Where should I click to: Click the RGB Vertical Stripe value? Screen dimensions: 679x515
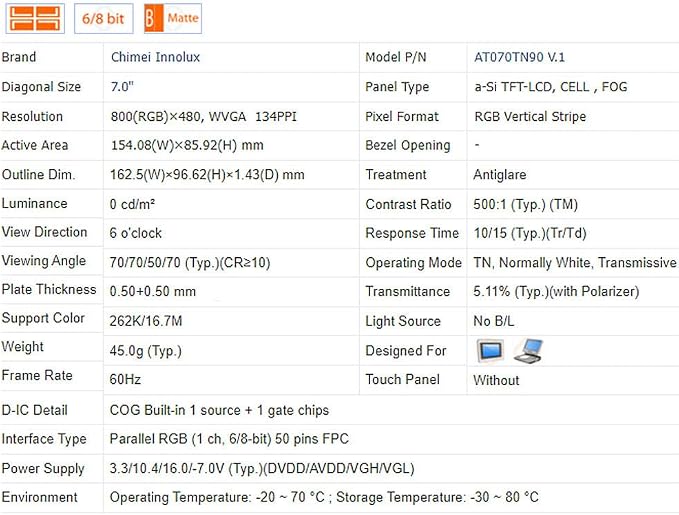coord(530,117)
